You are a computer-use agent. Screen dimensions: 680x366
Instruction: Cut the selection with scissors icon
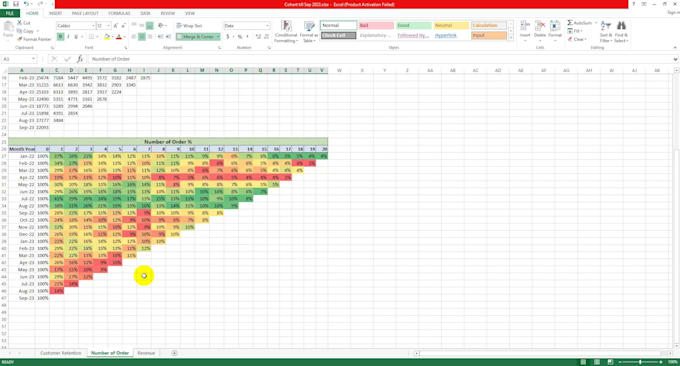24,23
